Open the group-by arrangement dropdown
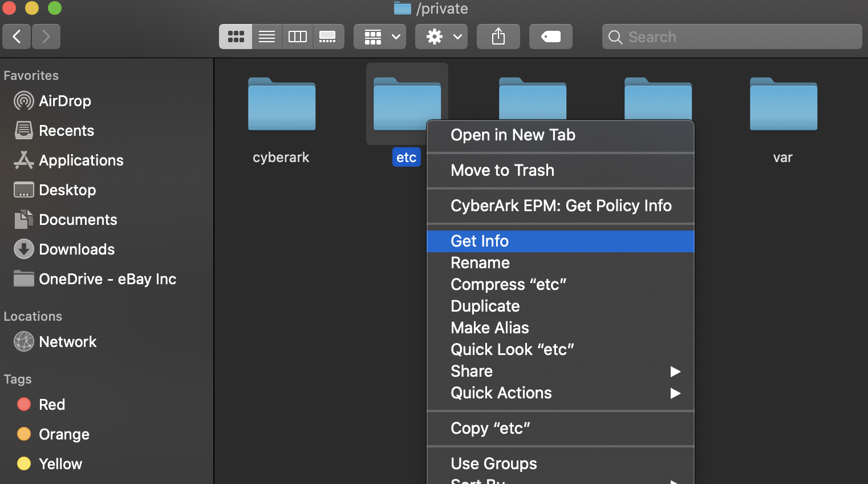Viewport: 868px width, 484px height. click(x=380, y=37)
